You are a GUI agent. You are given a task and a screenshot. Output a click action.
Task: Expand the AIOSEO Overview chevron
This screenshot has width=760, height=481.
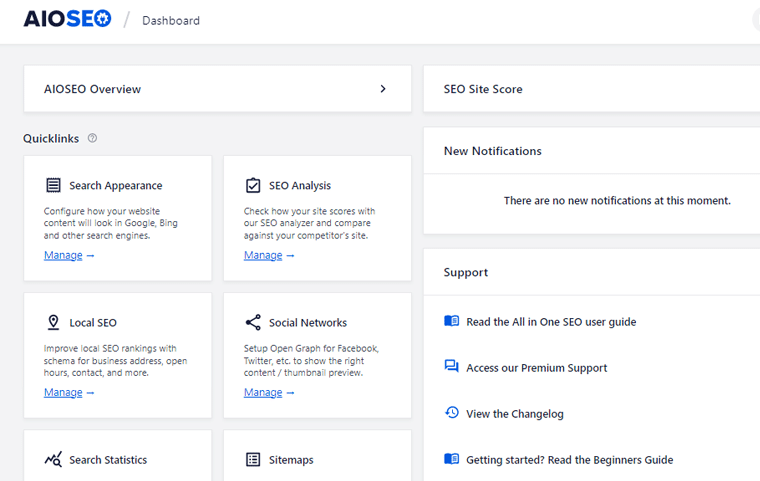[x=383, y=89]
